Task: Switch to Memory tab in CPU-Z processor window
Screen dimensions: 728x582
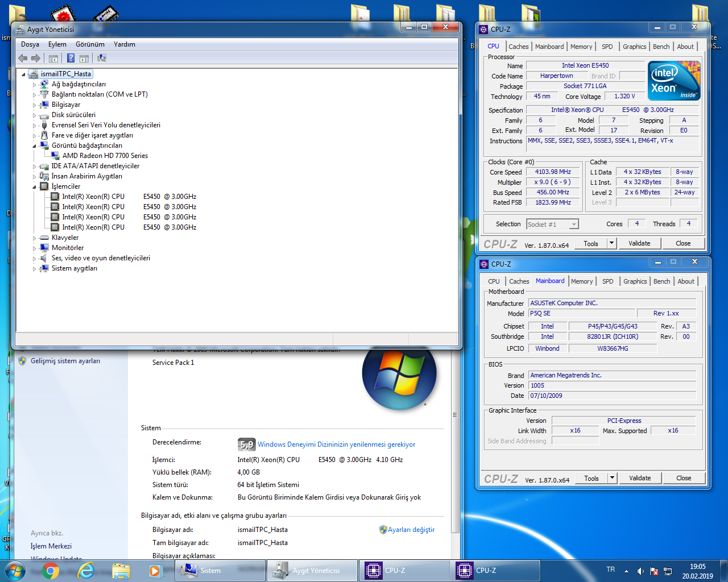Action: coord(581,47)
